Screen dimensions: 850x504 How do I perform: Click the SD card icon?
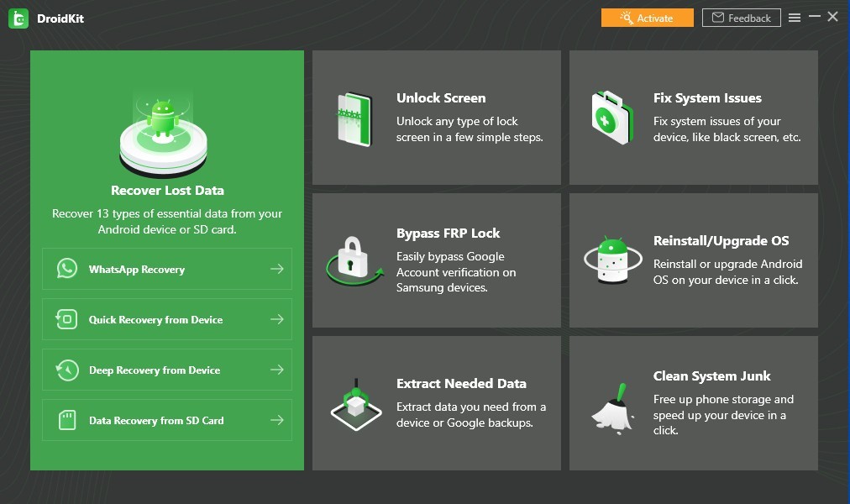click(67, 420)
